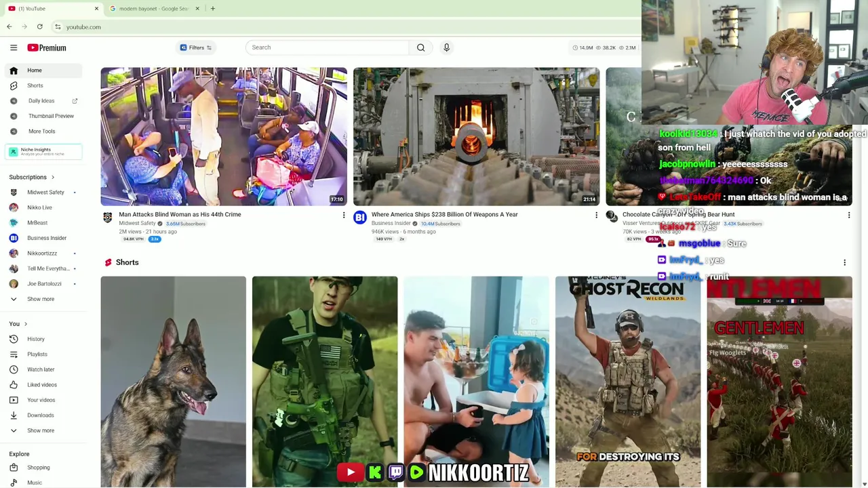The image size is (868, 488).
Task: Show more under You section
Action: click(43, 430)
